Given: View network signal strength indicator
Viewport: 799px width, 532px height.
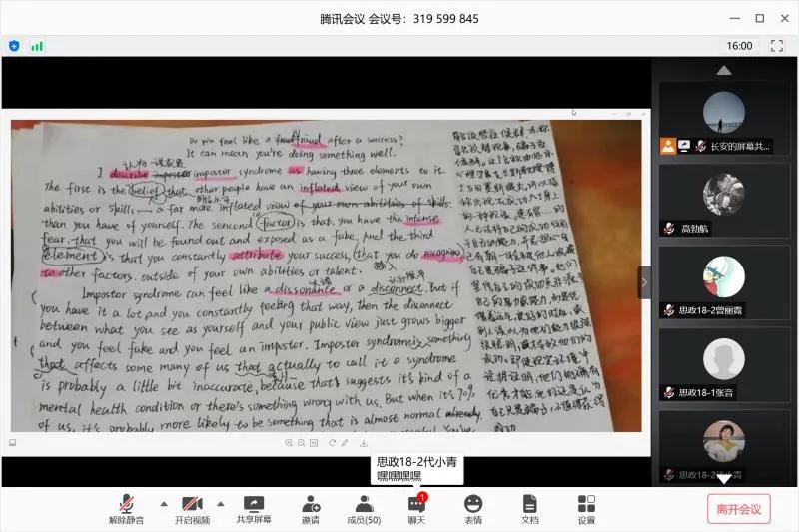Looking at the screenshot, I should point(37,46).
